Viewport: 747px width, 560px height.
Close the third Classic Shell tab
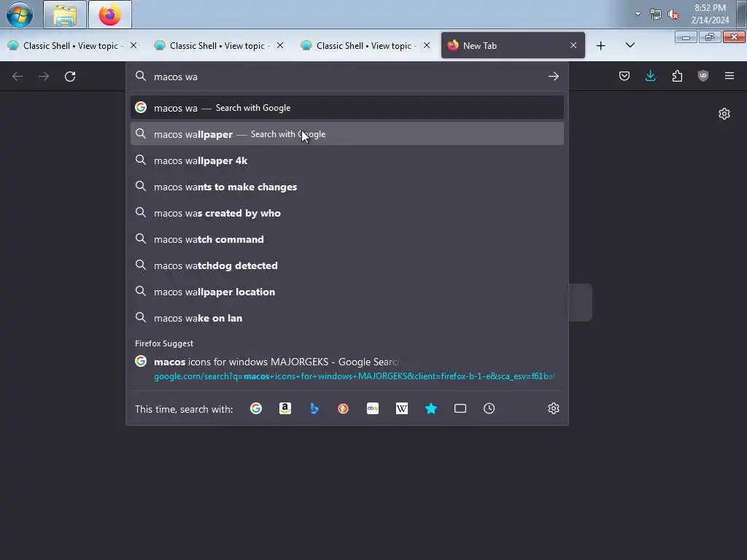click(427, 45)
